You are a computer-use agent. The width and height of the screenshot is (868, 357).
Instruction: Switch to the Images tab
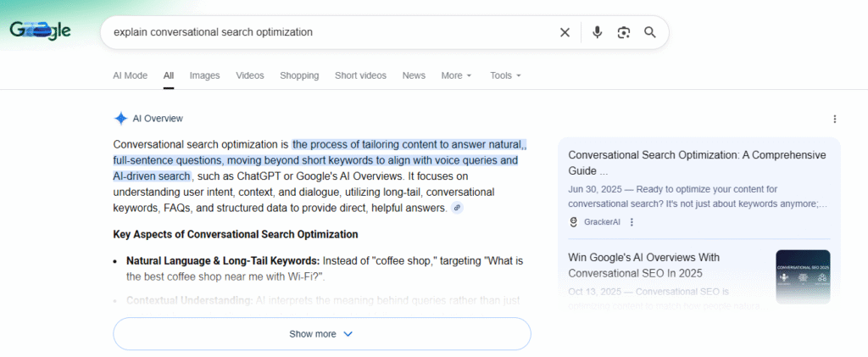[204, 75]
